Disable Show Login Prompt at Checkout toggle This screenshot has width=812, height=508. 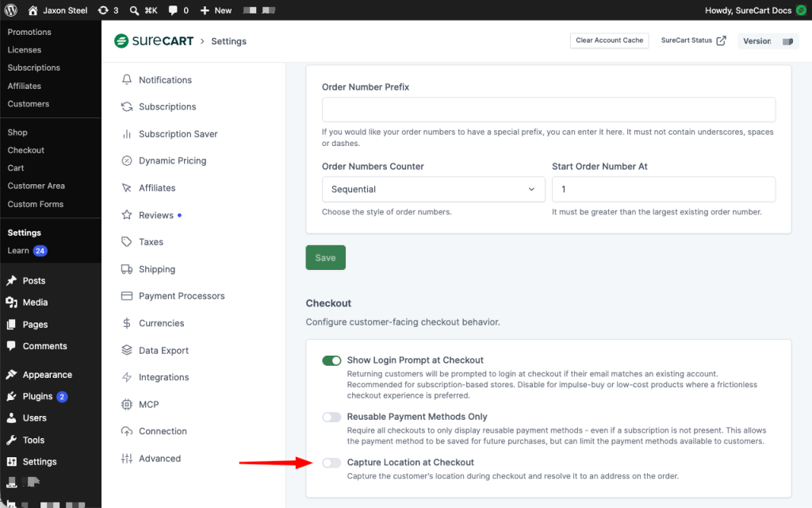[331, 360]
